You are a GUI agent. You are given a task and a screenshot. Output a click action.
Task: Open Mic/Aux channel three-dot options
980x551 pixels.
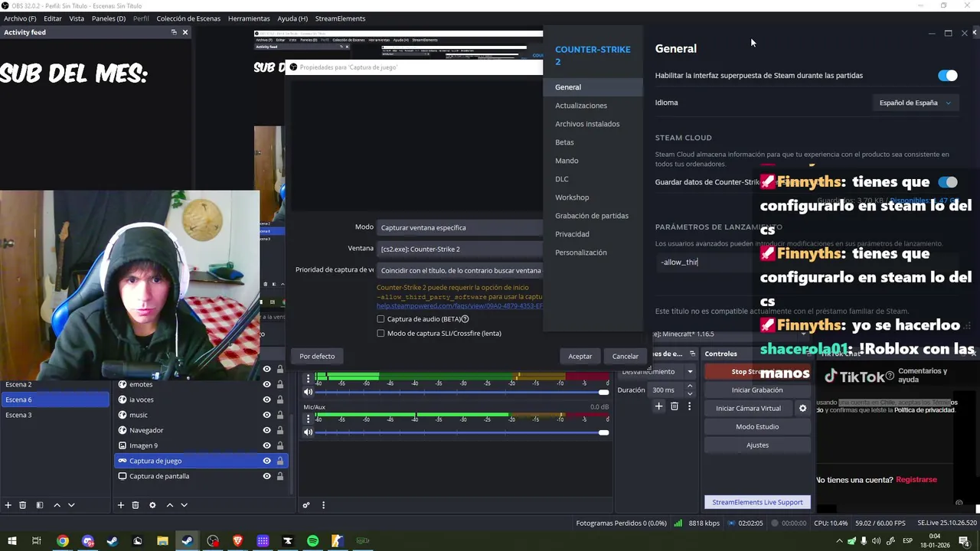pyautogui.click(x=309, y=419)
